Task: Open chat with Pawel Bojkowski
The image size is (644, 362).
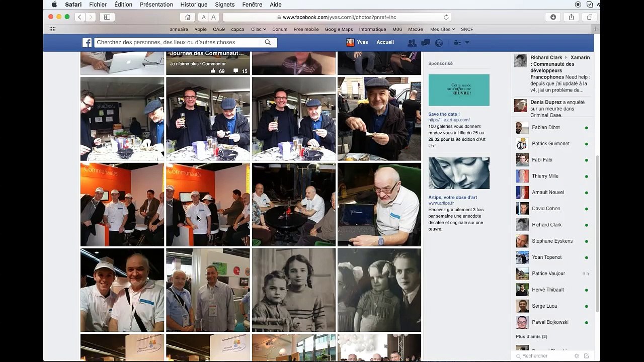Action: click(x=552, y=322)
